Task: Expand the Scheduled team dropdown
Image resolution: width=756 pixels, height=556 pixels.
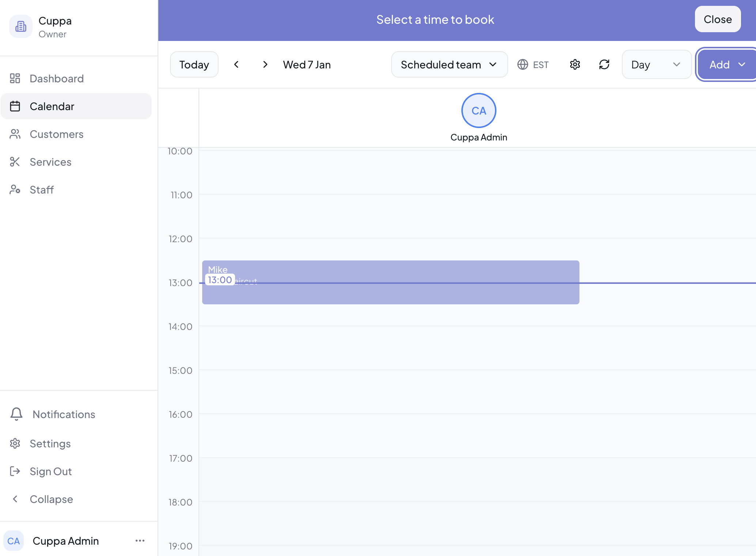Action: tap(449, 64)
